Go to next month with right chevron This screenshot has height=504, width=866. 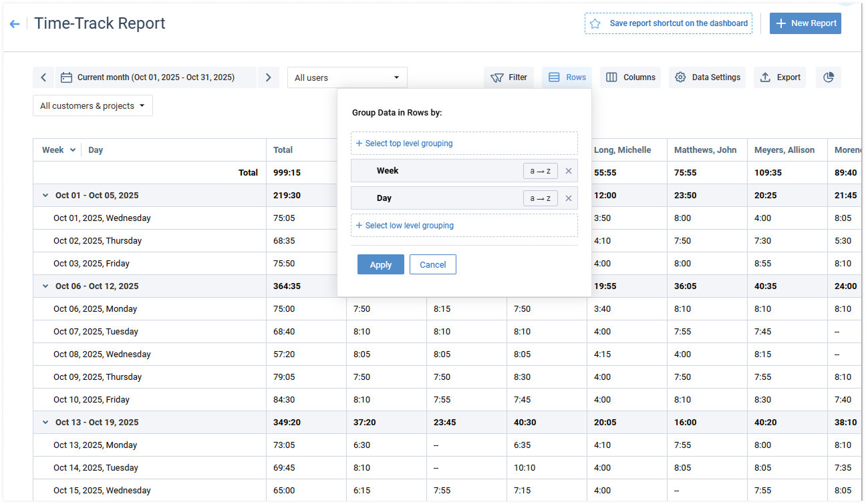[268, 77]
